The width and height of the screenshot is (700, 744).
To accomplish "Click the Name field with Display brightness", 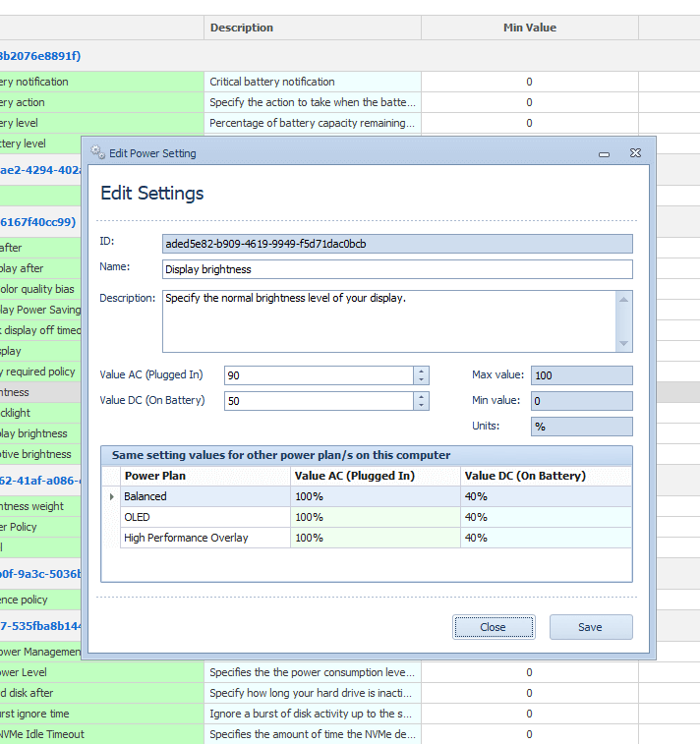I will pyautogui.click(x=397, y=269).
